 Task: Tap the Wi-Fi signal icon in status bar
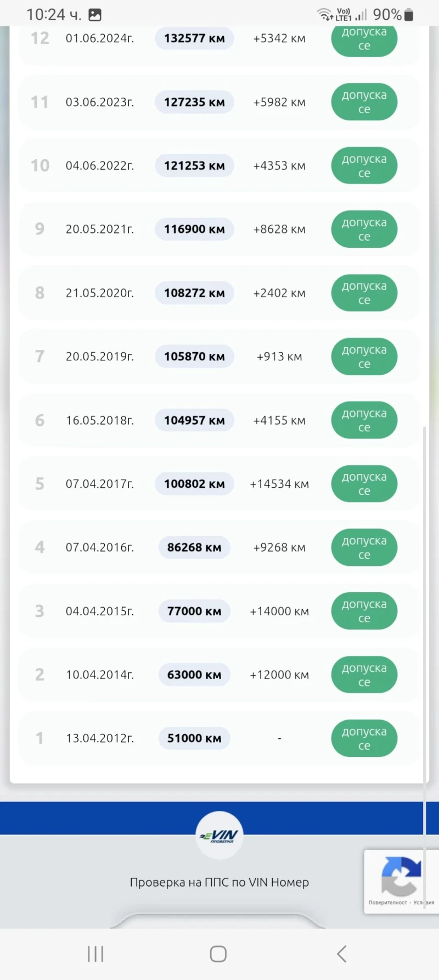click(325, 14)
